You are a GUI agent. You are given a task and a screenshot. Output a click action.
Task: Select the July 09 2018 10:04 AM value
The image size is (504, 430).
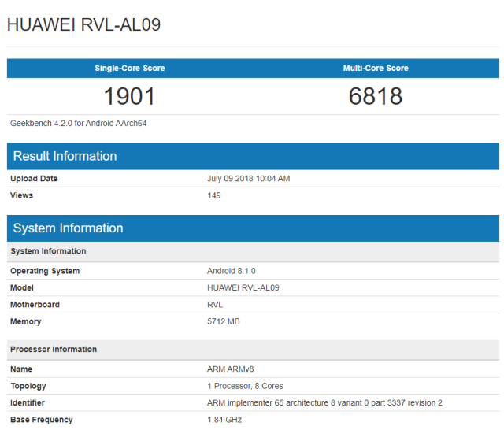coord(249,179)
